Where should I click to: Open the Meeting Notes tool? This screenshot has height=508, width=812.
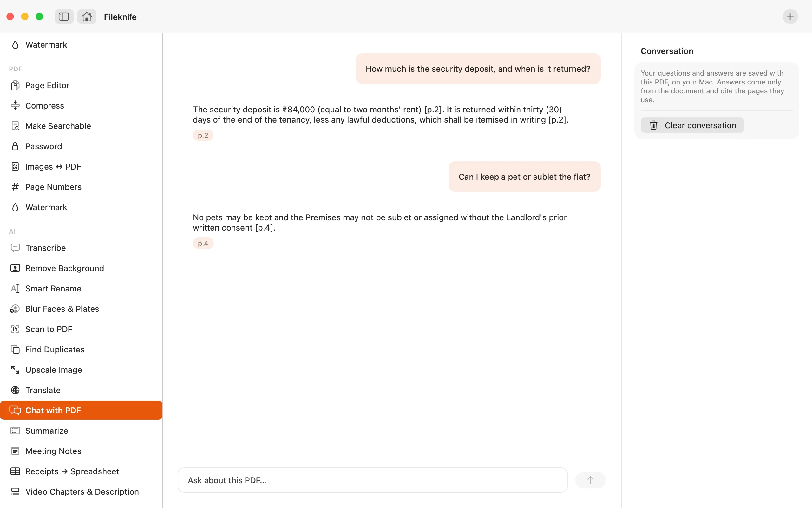coord(81,451)
